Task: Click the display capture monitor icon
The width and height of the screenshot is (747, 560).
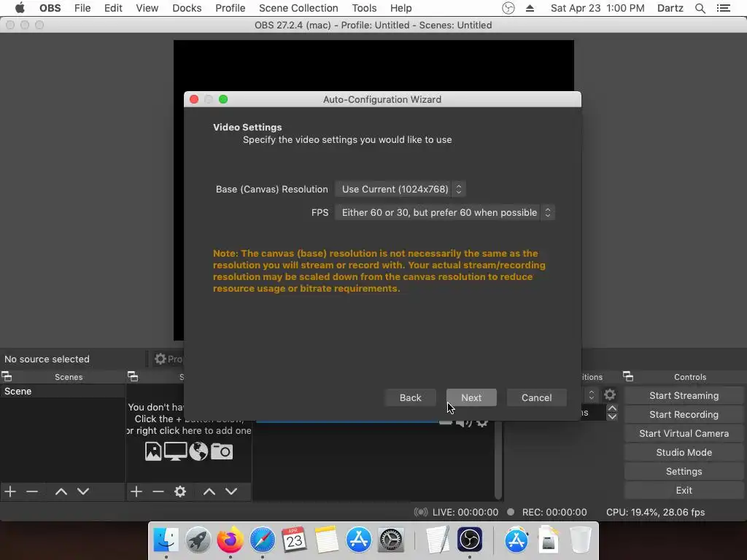Action: [175, 451]
